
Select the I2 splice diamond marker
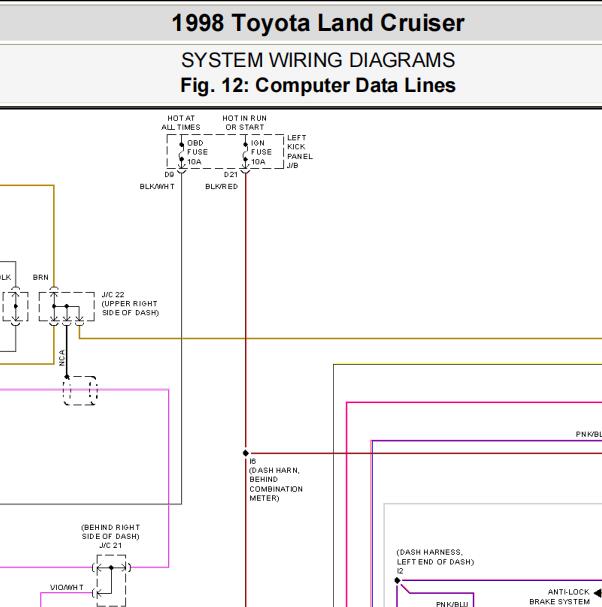click(397, 580)
